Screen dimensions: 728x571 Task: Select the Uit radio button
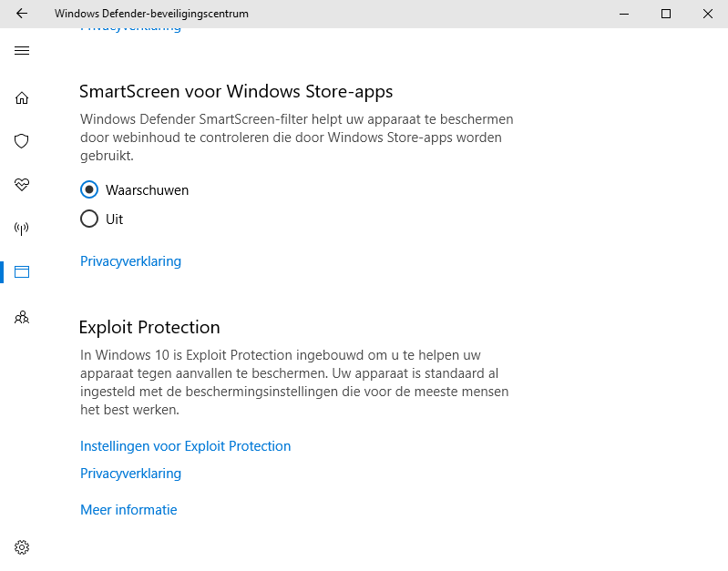[89, 219]
